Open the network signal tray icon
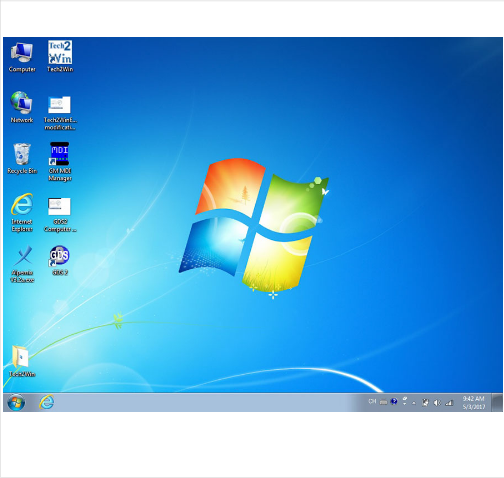 [x=449, y=403]
